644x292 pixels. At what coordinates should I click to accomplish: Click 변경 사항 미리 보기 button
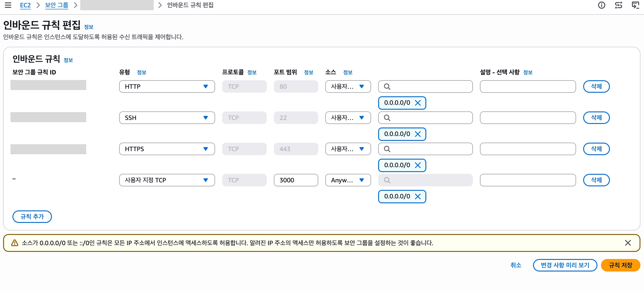coord(565,265)
